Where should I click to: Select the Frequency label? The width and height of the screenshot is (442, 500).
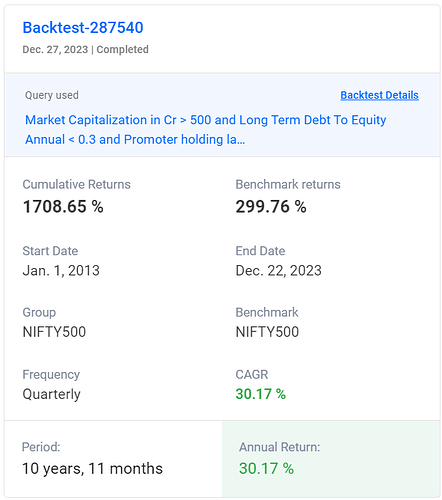tap(51, 375)
